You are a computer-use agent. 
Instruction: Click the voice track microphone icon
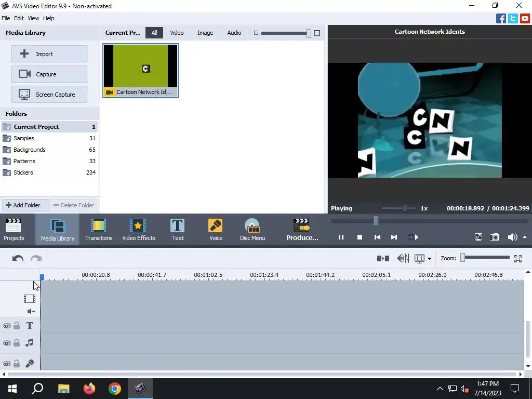point(30,363)
